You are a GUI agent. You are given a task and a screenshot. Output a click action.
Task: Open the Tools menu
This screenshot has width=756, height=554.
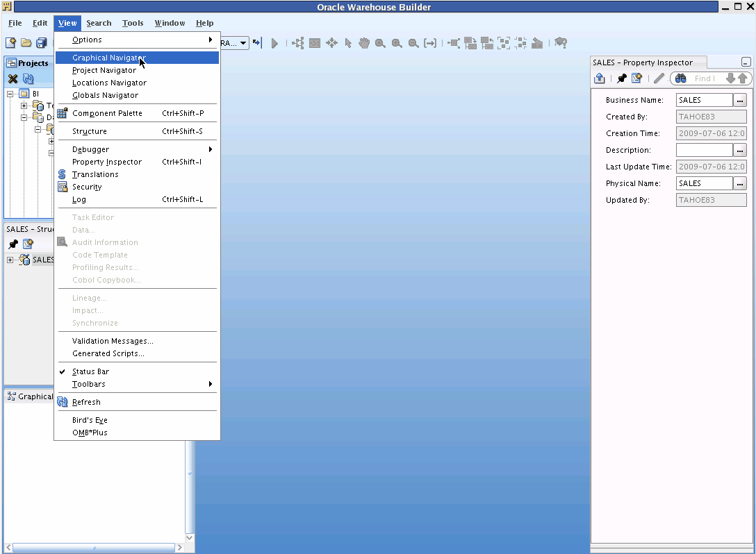pyautogui.click(x=133, y=23)
